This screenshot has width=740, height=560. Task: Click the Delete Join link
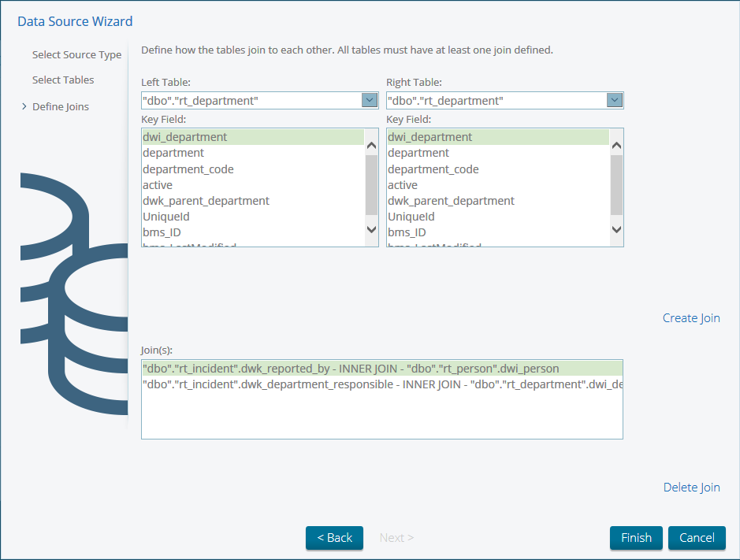(x=691, y=487)
